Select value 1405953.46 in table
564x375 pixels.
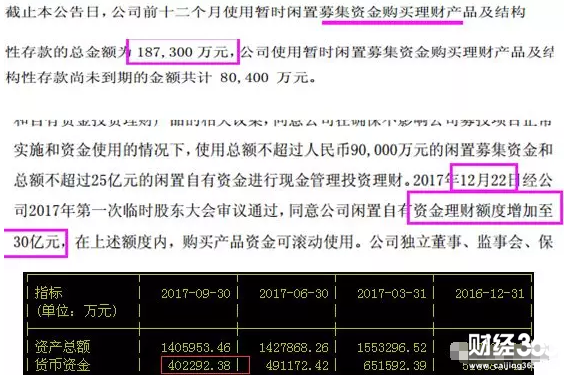coord(196,348)
